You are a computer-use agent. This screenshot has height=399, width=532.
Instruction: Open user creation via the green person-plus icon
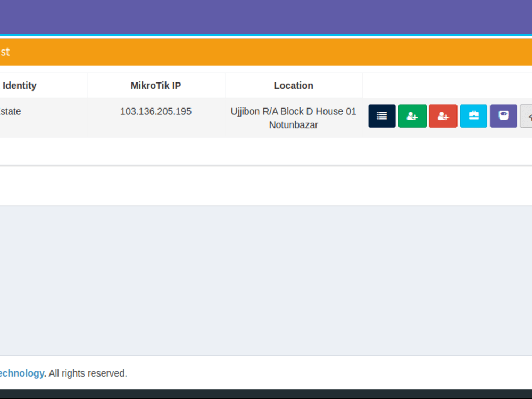(412, 116)
